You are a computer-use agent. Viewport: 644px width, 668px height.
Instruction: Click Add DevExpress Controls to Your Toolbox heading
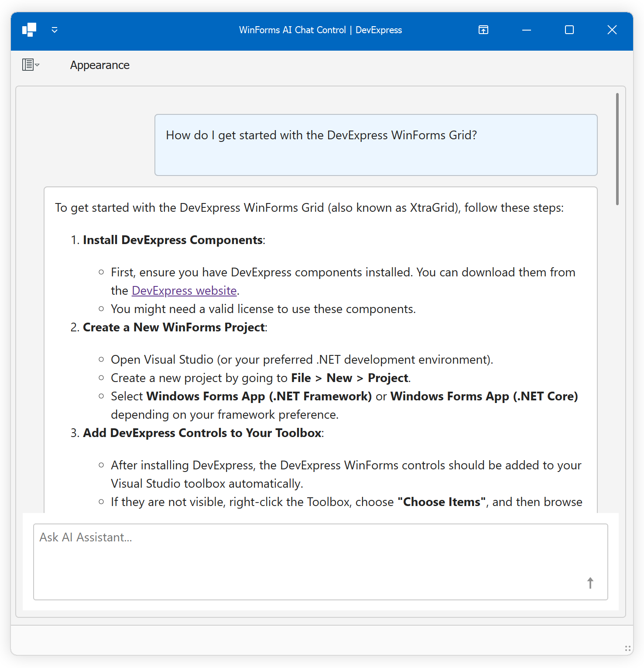coord(202,433)
